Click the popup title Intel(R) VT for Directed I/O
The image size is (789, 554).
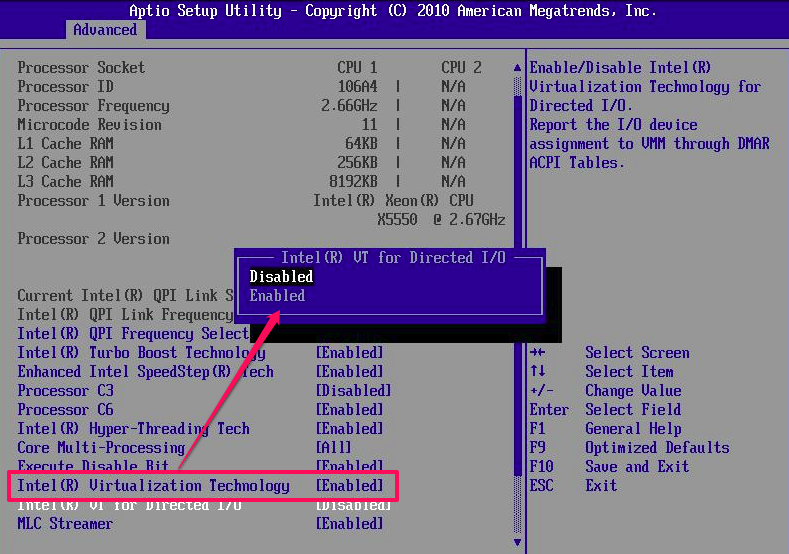coord(393,258)
